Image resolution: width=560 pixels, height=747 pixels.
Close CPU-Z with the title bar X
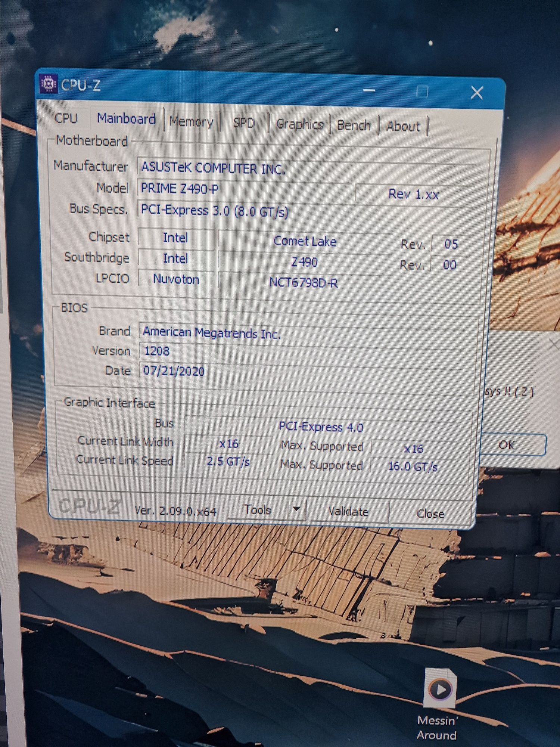(x=476, y=92)
